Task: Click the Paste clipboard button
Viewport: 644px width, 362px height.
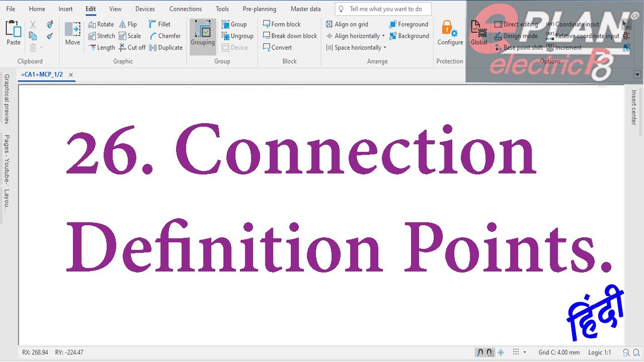Action: click(x=14, y=33)
